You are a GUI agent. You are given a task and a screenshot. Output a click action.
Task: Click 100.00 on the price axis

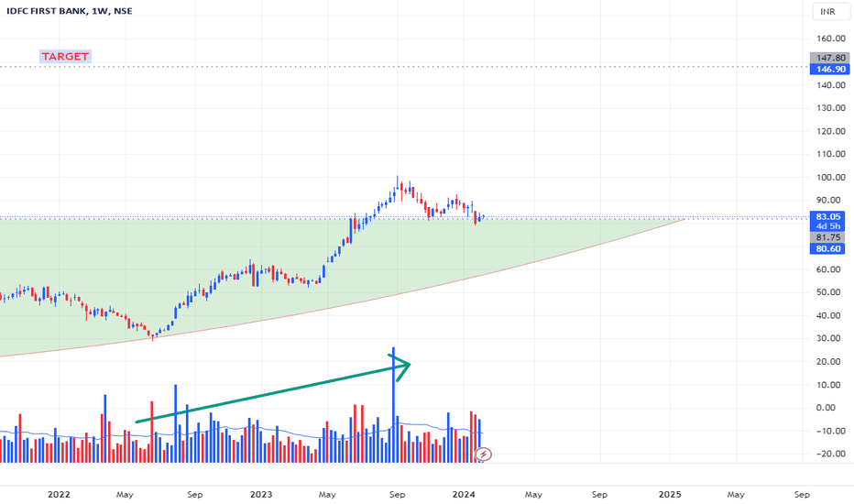pyautogui.click(x=831, y=178)
